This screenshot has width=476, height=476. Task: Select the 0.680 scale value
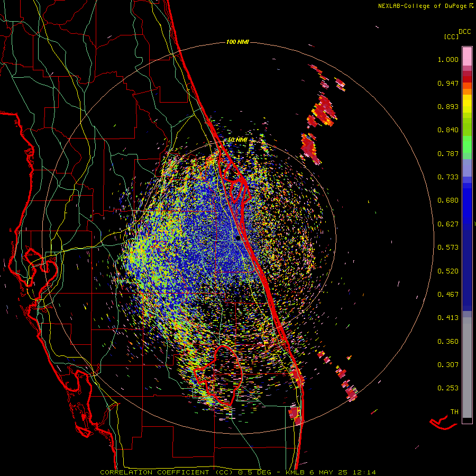click(448, 200)
